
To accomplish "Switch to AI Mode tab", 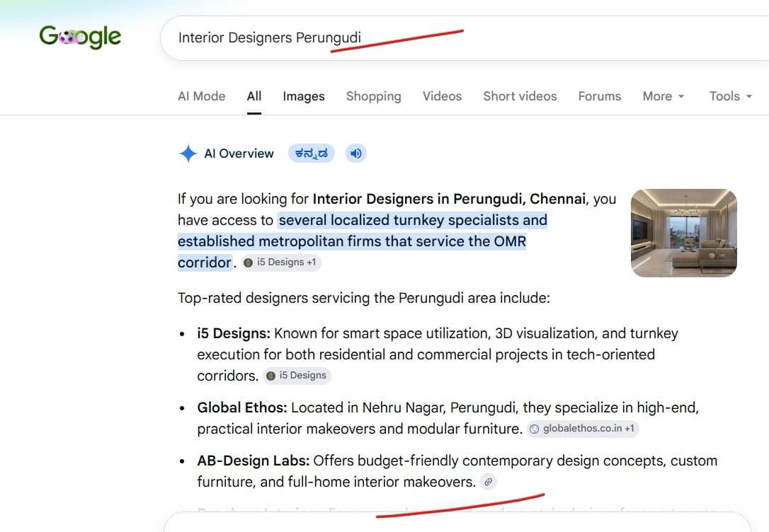I will tap(202, 96).
